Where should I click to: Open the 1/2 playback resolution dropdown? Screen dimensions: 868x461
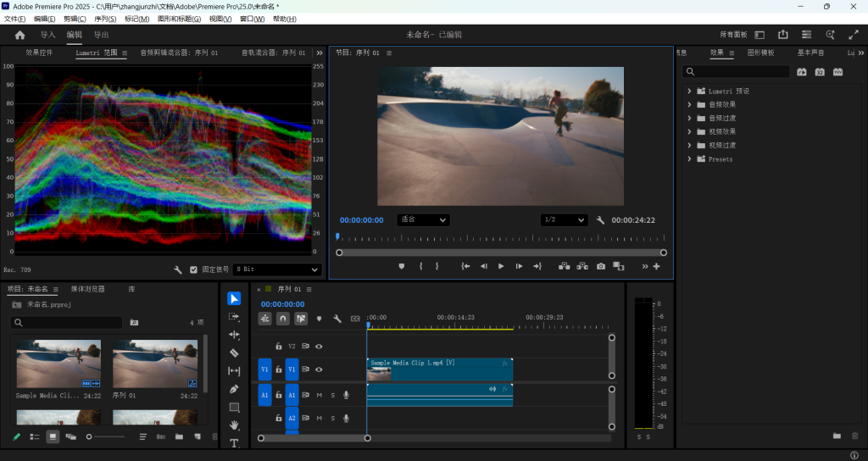[564, 219]
